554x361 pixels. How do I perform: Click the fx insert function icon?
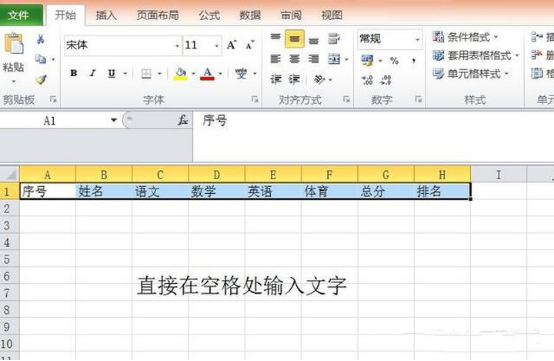pos(183,120)
